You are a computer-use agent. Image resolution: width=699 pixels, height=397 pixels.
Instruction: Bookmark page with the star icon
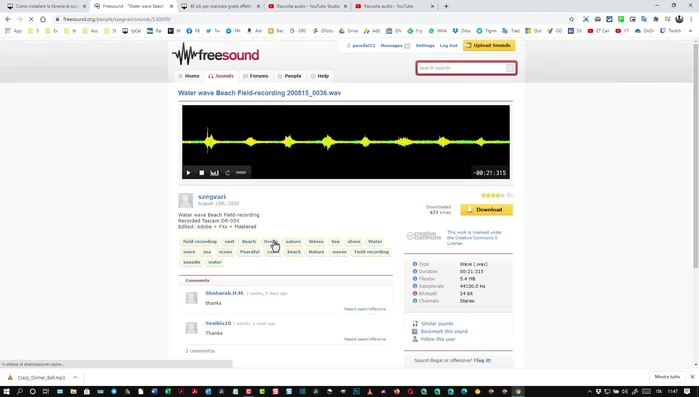[x=572, y=19]
